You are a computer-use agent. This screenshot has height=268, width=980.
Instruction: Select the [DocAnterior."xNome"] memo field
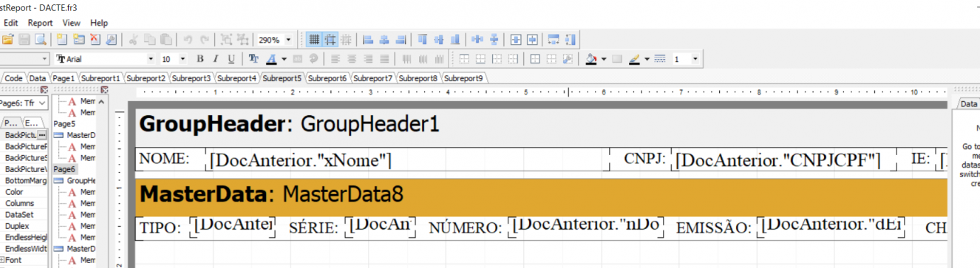click(x=408, y=159)
